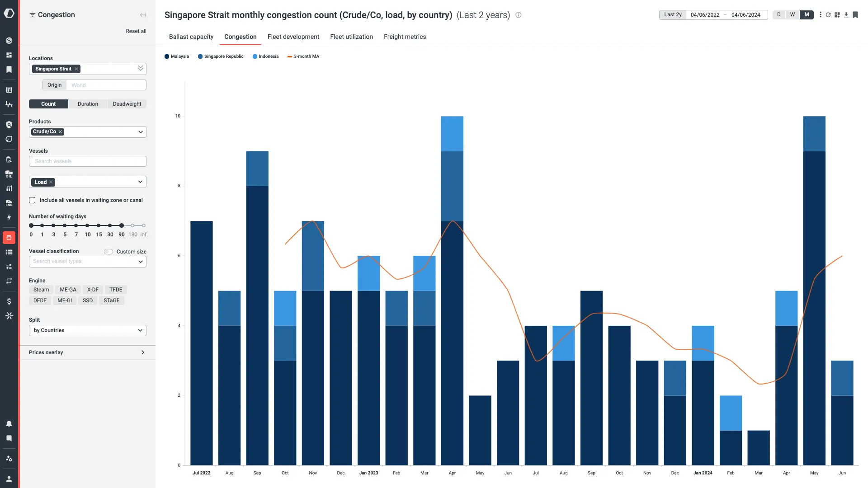Open the red highlighted Congestion tool icon

tap(9, 238)
